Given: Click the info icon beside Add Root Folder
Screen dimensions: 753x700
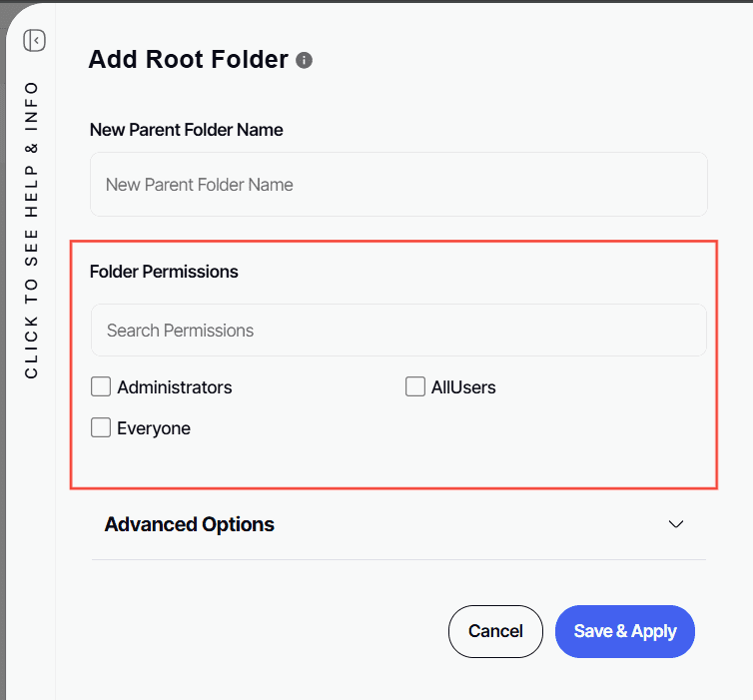Looking at the screenshot, I should click(x=305, y=60).
